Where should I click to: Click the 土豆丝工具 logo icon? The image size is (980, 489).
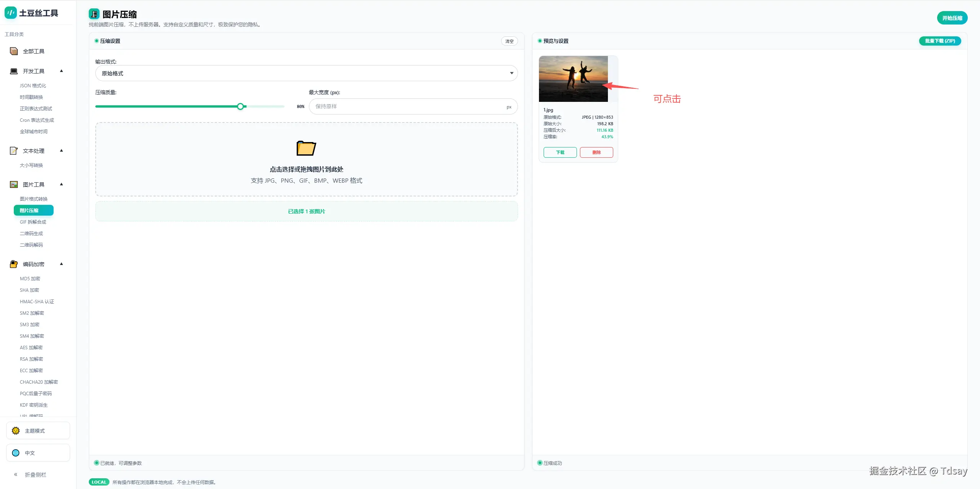click(x=10, y=13)
